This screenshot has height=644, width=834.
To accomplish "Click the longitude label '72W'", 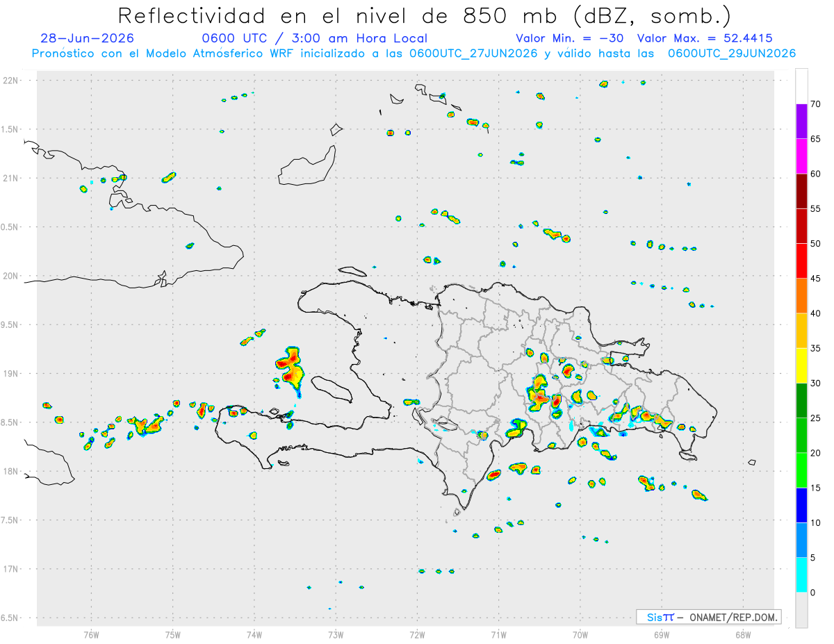I will 417,634.
